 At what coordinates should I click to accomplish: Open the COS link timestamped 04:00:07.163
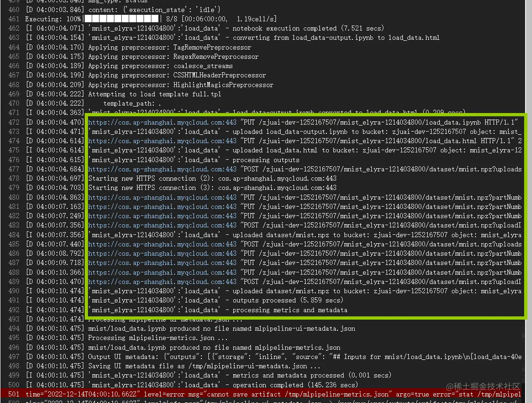tap(162, 207)
